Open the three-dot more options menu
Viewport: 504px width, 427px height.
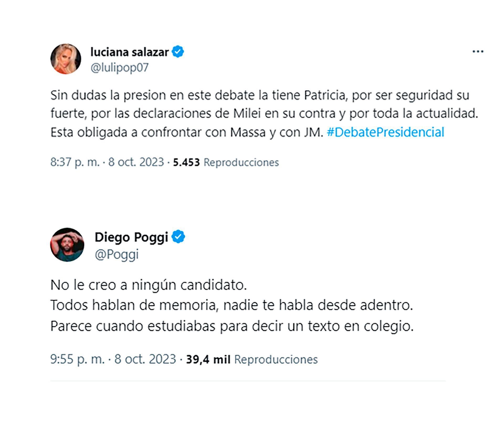pyautogui.click(x=478, y=52)
